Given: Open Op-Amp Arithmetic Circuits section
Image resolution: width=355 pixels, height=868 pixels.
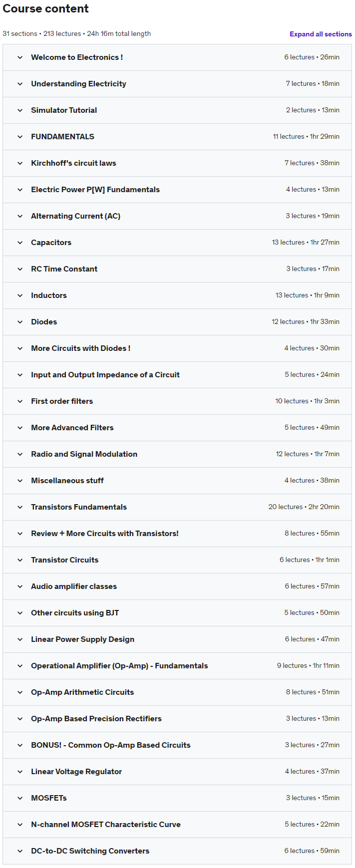Looking at the screenshot, I should (82, 692).
